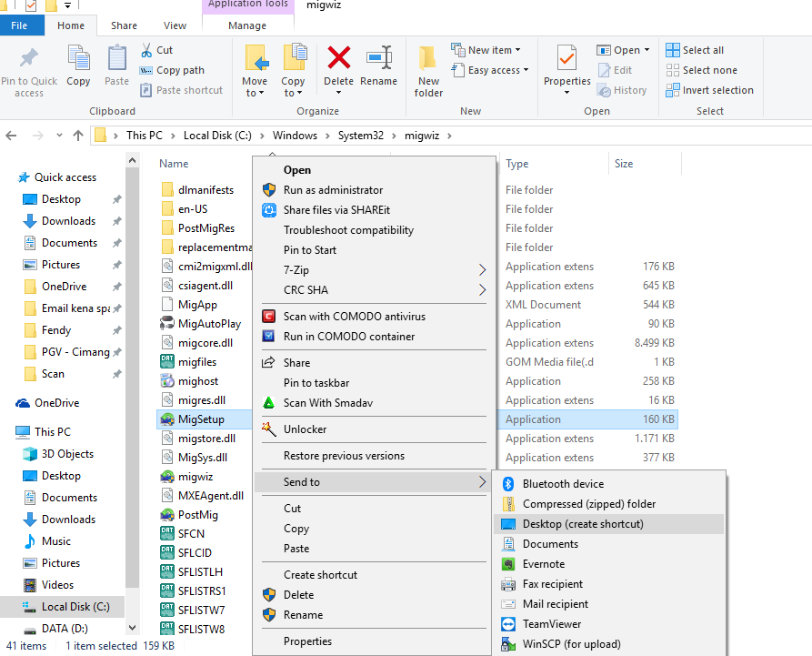This screenshot has height=656, width=812.
Task: Switch to the View tab
Action: pyautogui.click(x=175, y=25)
